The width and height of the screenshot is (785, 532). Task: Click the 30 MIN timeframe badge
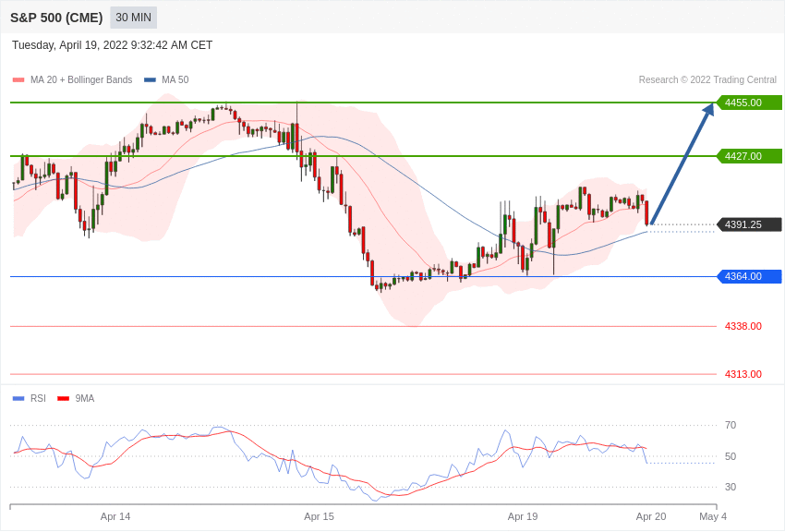click(x=133, y=18)
